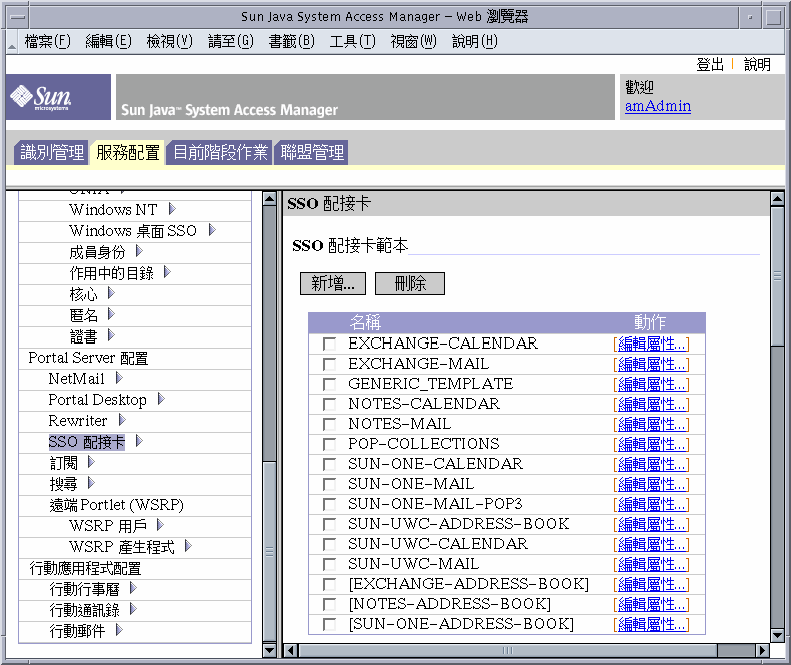Check the SUN-UWC-ADDRESS-BOOK checkbox

(x=329, y=524)
